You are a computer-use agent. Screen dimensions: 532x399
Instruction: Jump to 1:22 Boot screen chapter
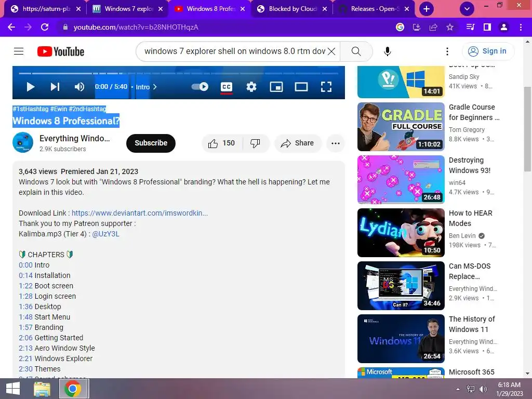(x=25, y=286)
